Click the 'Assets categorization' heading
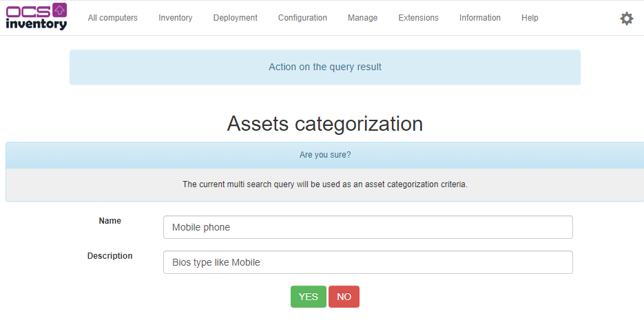This screenshot has height=320, width=644. tap(324, 124)
